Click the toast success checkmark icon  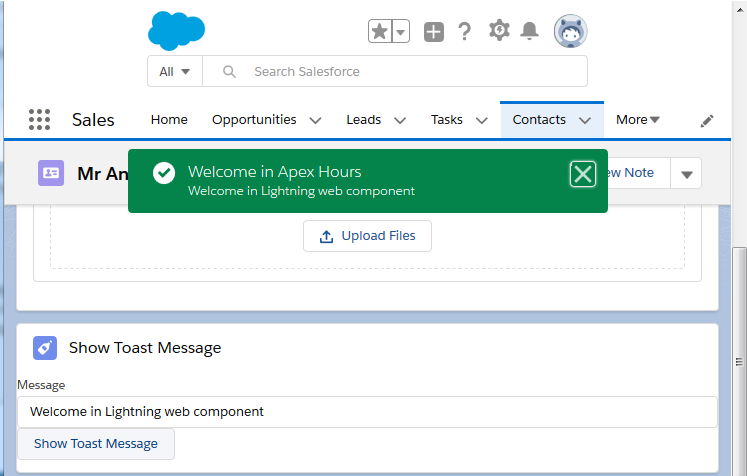[164, 173]
